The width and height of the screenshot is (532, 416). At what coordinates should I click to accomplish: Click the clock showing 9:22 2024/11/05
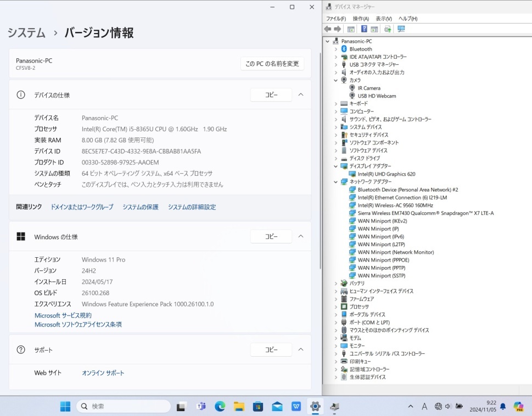[483, 406]
